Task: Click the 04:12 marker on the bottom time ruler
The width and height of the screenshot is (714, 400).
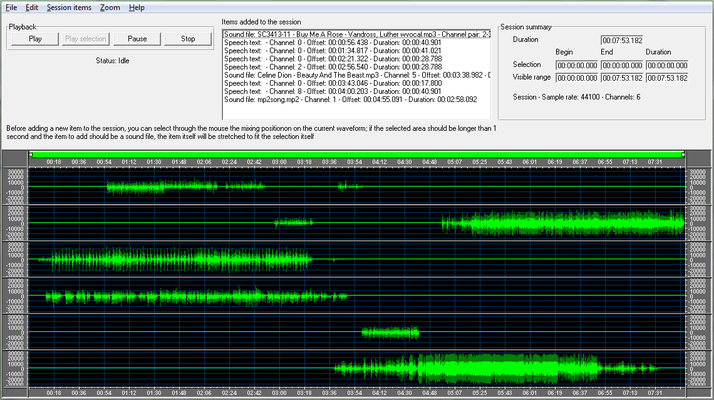Action: click(x=379, y=392)
